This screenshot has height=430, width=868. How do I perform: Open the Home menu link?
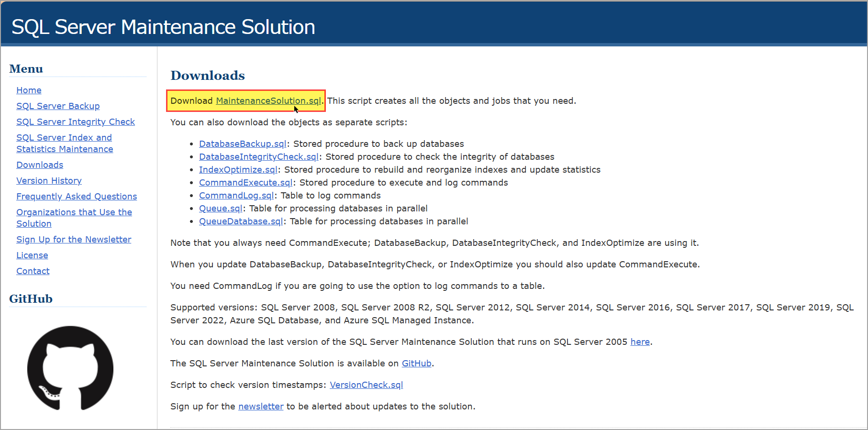click(29, 90)
